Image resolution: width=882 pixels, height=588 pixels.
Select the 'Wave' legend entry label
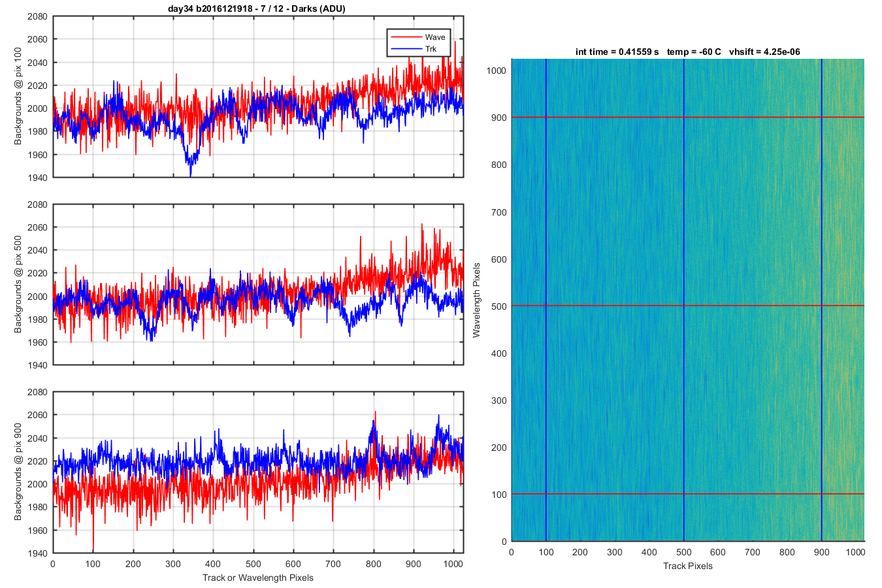[x=435, y=37]
